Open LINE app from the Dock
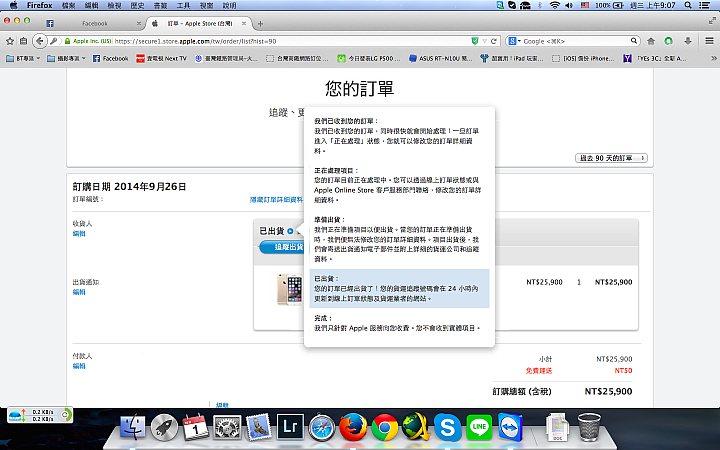Image resolution: width=720 pixels, height=450 pixels. pyautogui.click(x=479, y=427)
